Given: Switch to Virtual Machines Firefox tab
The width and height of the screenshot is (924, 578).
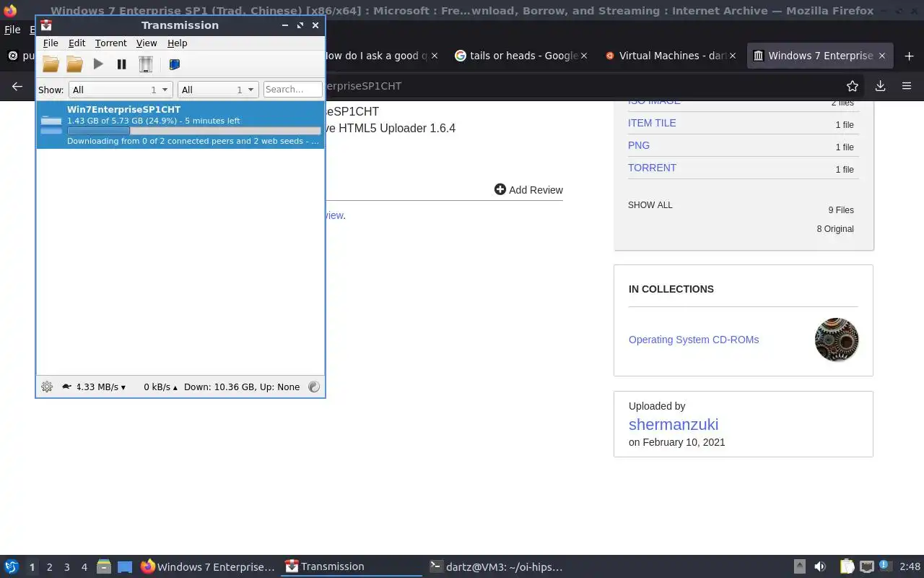Looking at the screenshot, I should 669,56.
